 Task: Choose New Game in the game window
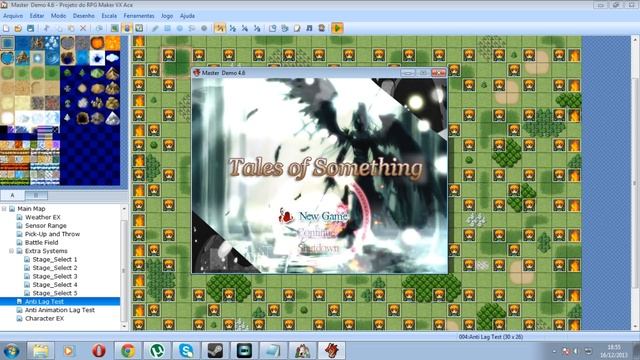(x=323, y=216)
